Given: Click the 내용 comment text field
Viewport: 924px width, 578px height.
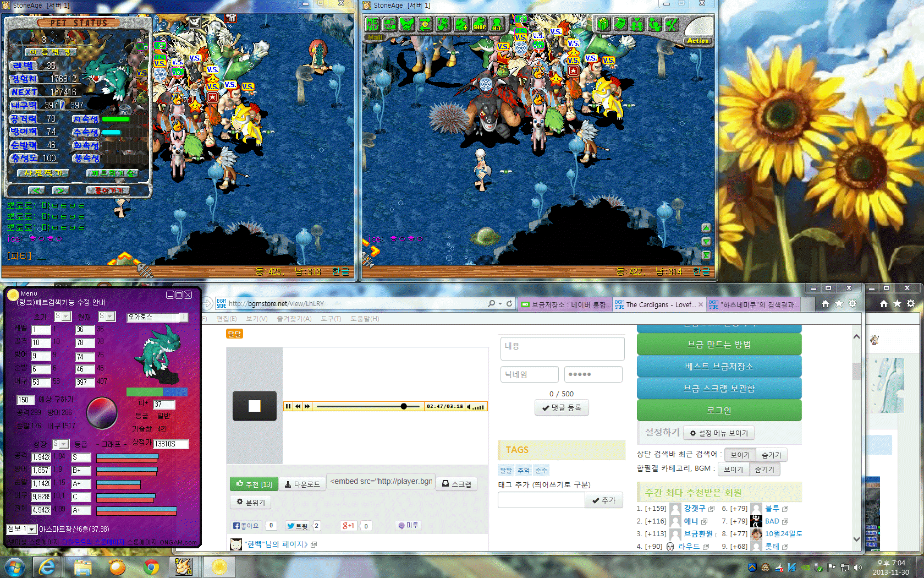Looking at the screenshot, I should tap(562, 349).
